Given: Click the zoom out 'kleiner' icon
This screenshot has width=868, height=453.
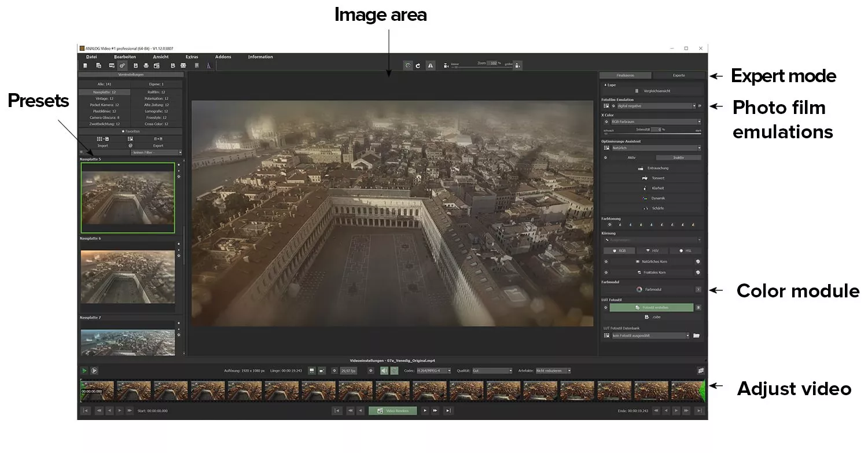Looking at the screenshot, I should click(446, 66).
